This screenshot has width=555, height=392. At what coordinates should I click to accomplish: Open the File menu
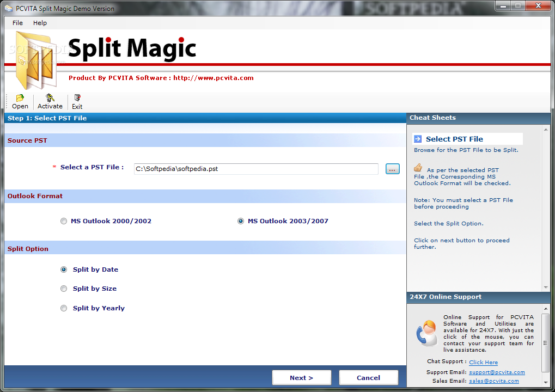click(17, 23)
